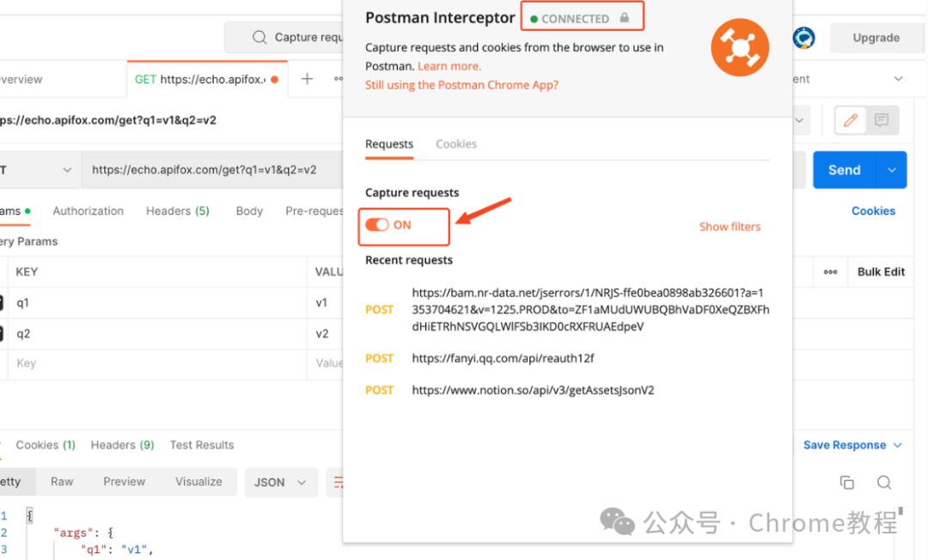Open the comments icon next to the pencil
The height and width of the screenshot is (560, 928).
point(882,120)
